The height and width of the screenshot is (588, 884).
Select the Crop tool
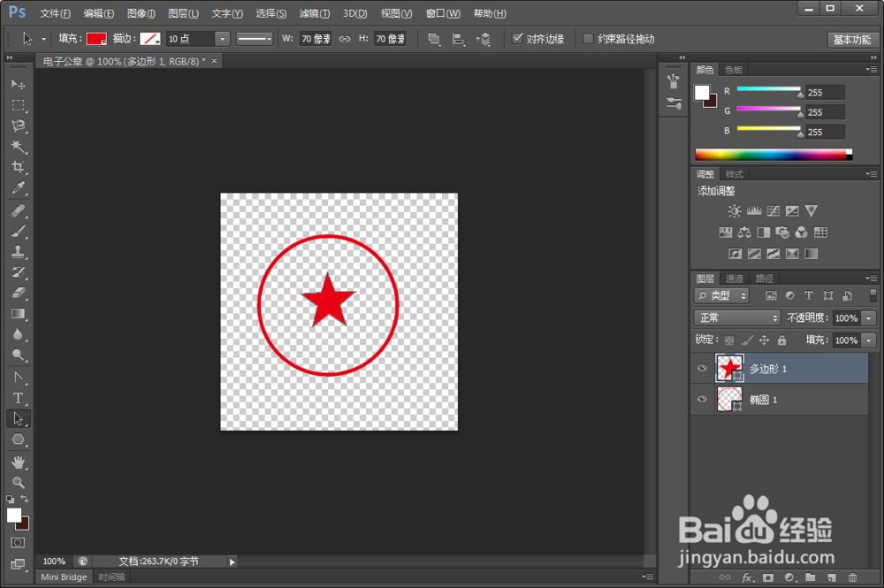coord(18,167)
